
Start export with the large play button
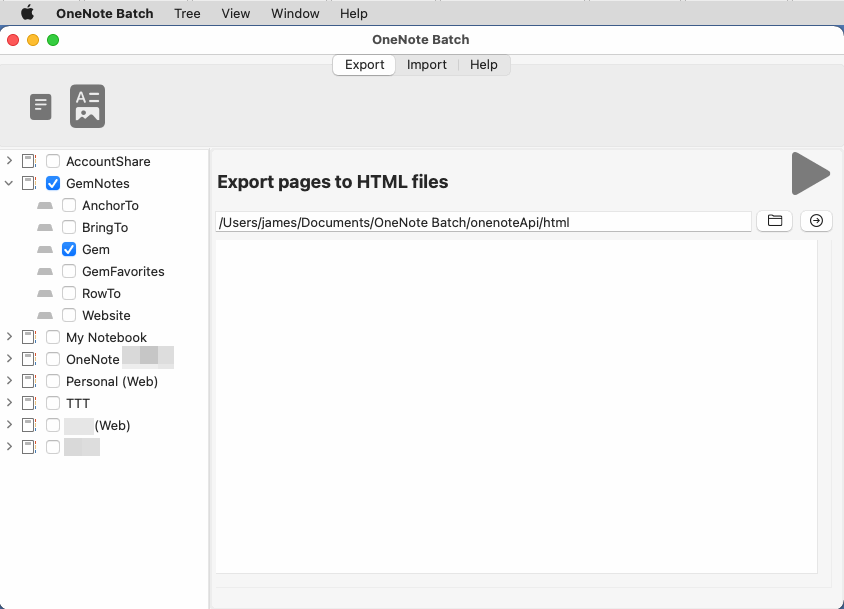click(811, 173)
